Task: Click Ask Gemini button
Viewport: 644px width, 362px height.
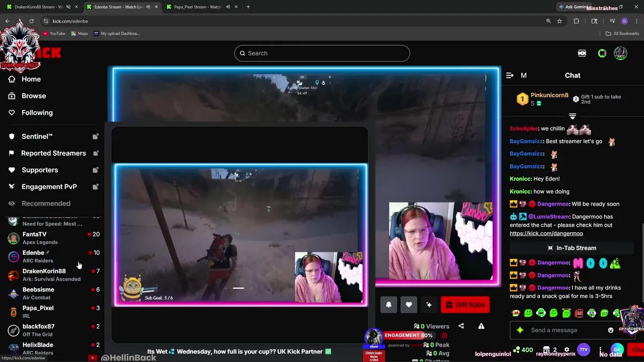Action: coord(573,7)
